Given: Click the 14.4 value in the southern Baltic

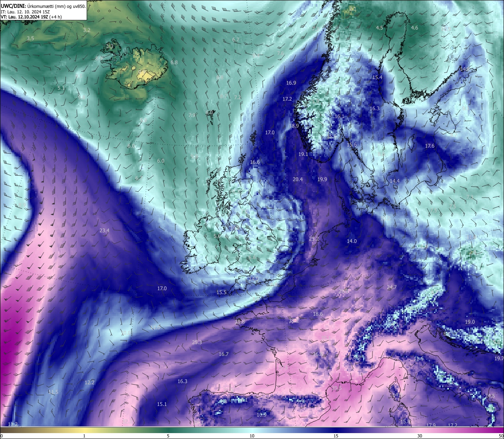Looking at the screenshot, I should [395, 181].
